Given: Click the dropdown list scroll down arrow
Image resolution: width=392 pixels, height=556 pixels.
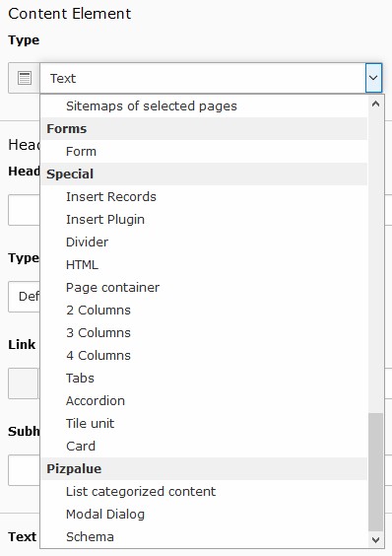Looking at the screenshot, I should (x=375, y=540).
